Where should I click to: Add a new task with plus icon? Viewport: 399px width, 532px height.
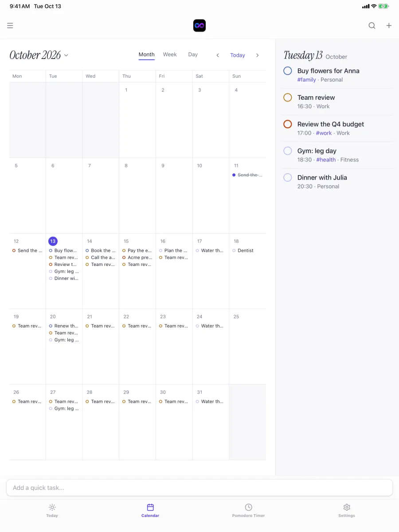(x=389, y=26)
